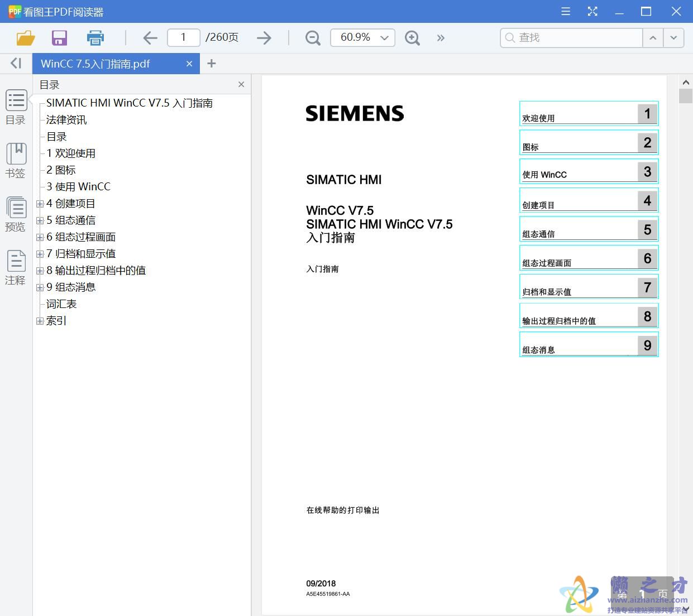Collapse the left sidebar panel

(16, 63)
